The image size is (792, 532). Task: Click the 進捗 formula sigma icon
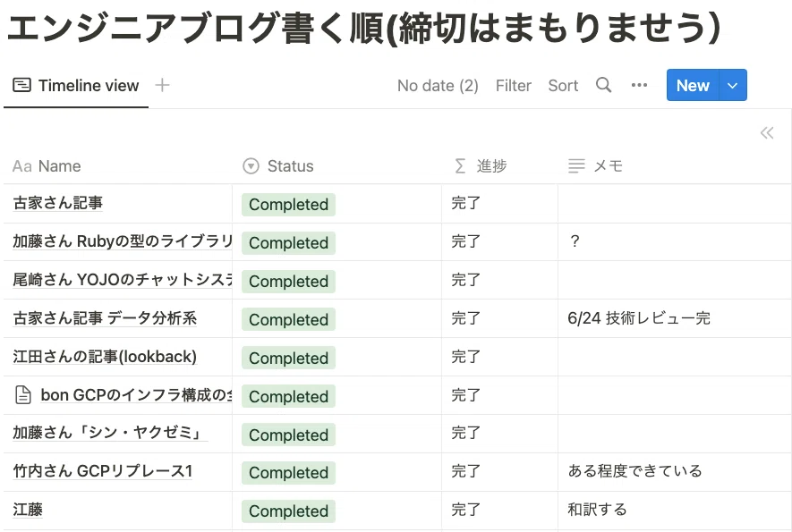point(460,165)
